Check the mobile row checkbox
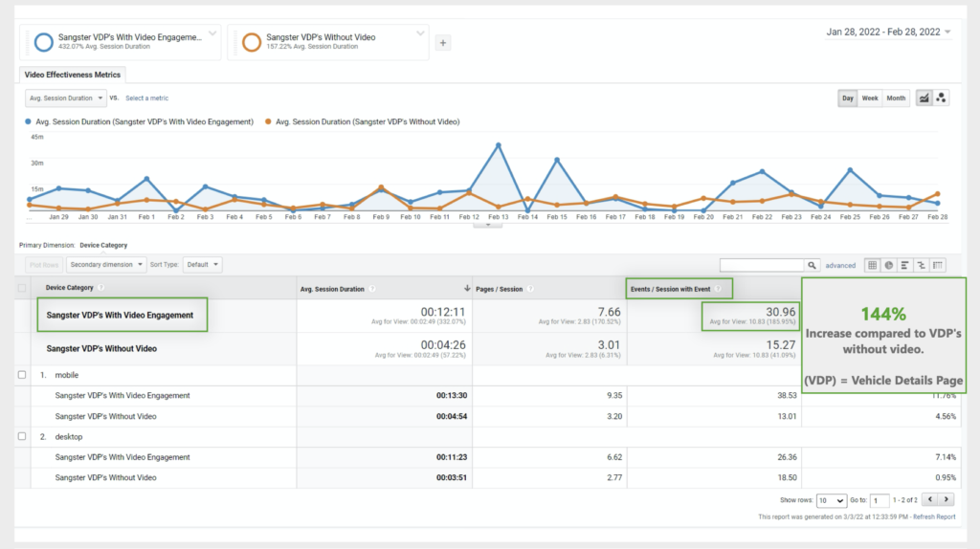The width and height of the screenshot is (980, 549). 22,375
